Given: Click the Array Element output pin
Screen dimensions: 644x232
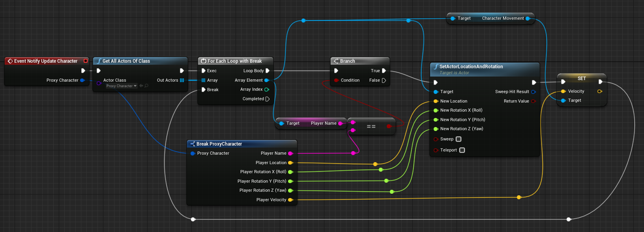Looking at the screenshot, I should tap(267, 80).
